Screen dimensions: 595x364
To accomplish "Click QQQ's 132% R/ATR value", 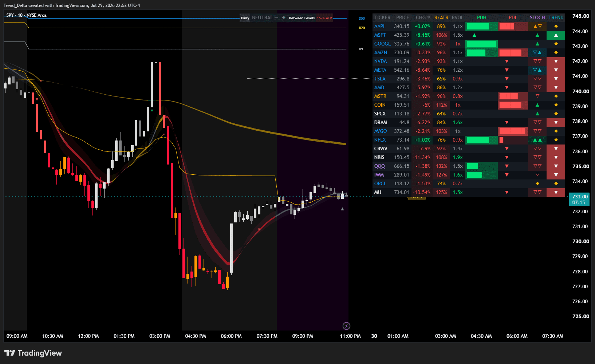I will pos(441,166).
